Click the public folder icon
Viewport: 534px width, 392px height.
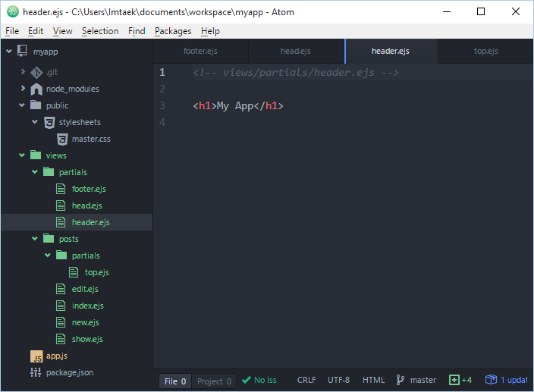tap(36, 105)
